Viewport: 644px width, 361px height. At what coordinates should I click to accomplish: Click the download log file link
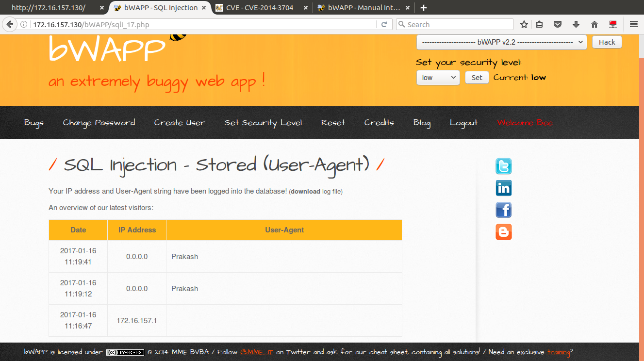[305, 191]
